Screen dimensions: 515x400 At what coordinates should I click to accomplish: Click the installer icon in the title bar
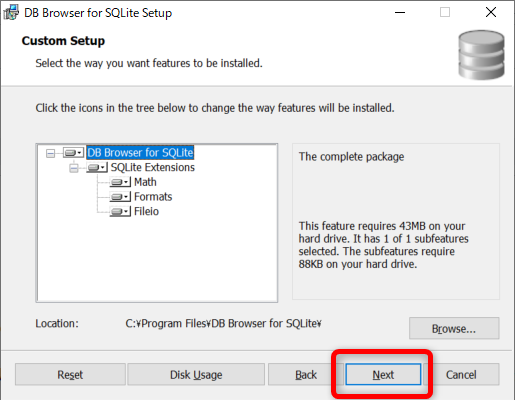(11, 13)
